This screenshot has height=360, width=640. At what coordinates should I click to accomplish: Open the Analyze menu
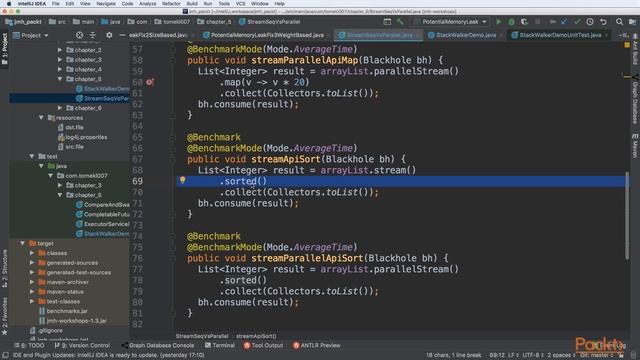pos(148,4)
